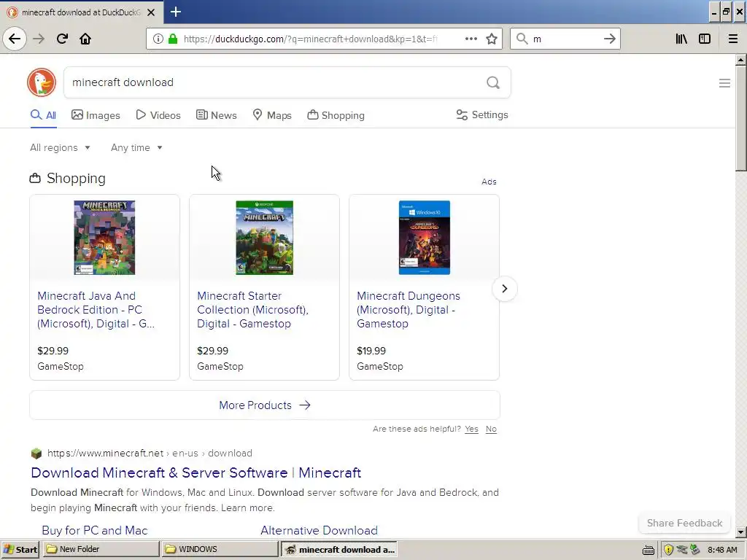Click the browser search box containing m

click(x=565, y=39)
